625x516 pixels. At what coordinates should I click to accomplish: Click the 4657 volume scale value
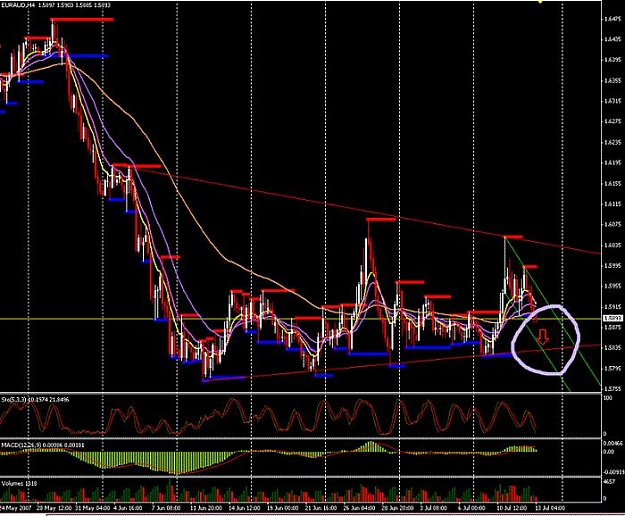pos(610,482)
